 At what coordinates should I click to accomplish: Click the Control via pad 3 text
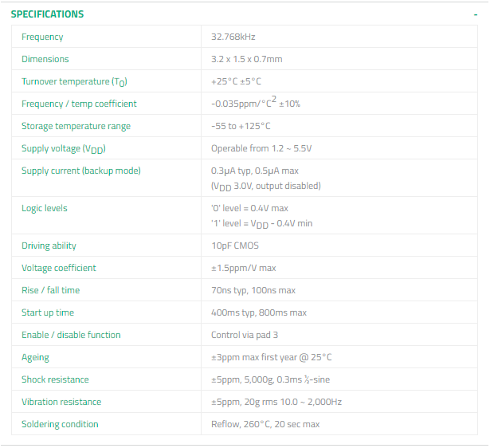tap(245, 335)
